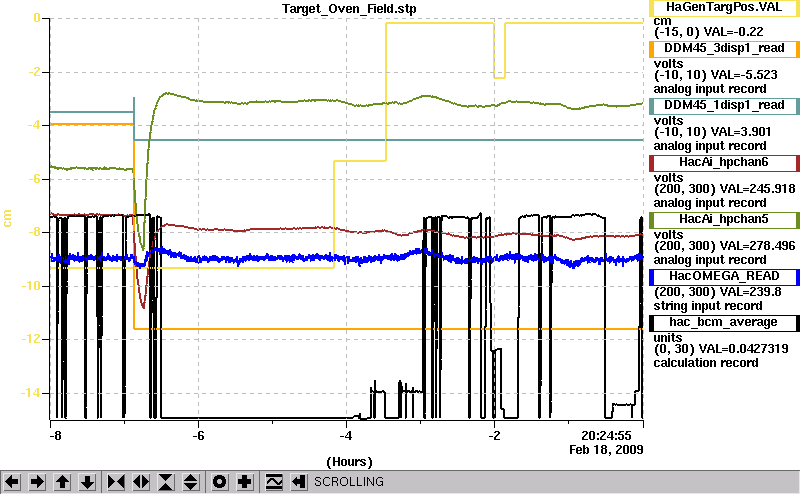Click the -2 tick on the hours axis
800x494 pixels.
coord(494,435)
